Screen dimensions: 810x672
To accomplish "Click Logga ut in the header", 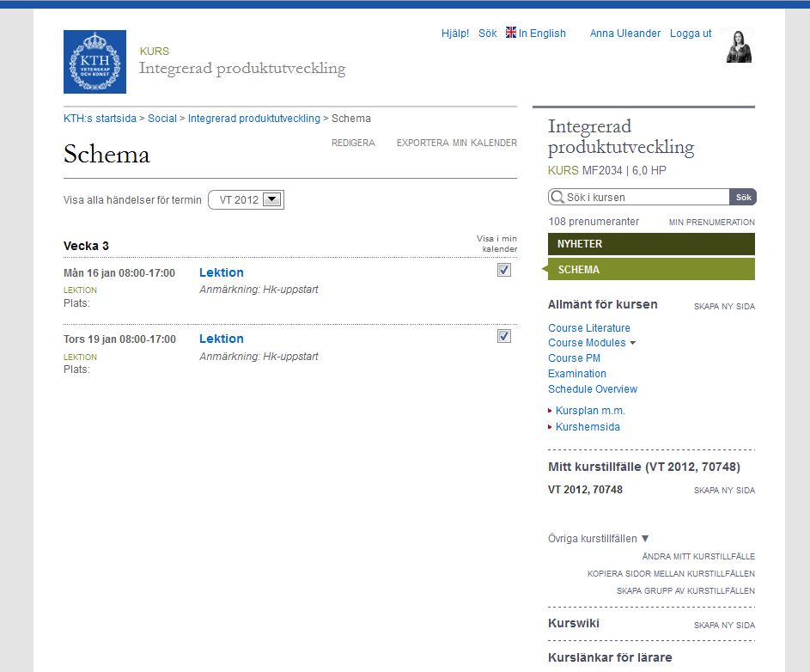I will 691,34.
